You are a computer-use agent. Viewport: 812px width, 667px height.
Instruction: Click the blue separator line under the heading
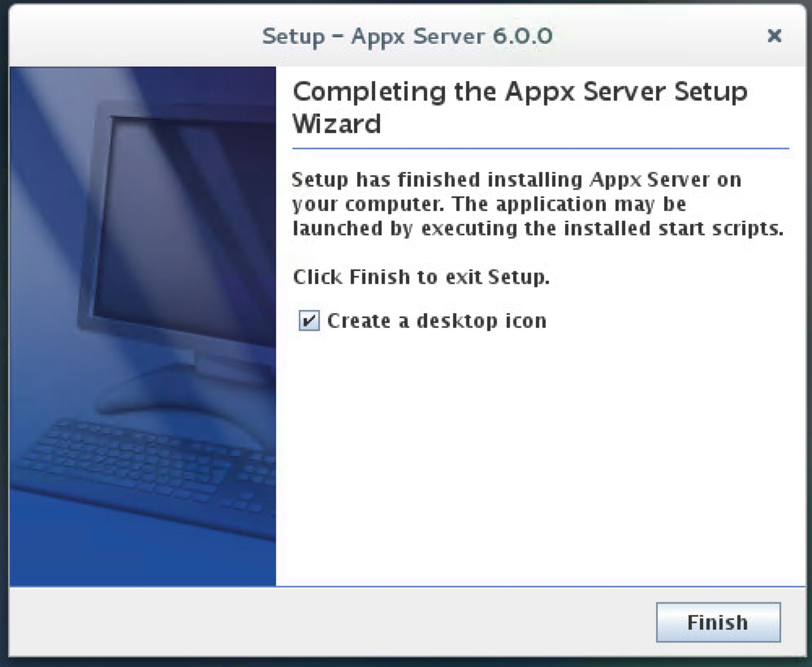tap(540, 149)
